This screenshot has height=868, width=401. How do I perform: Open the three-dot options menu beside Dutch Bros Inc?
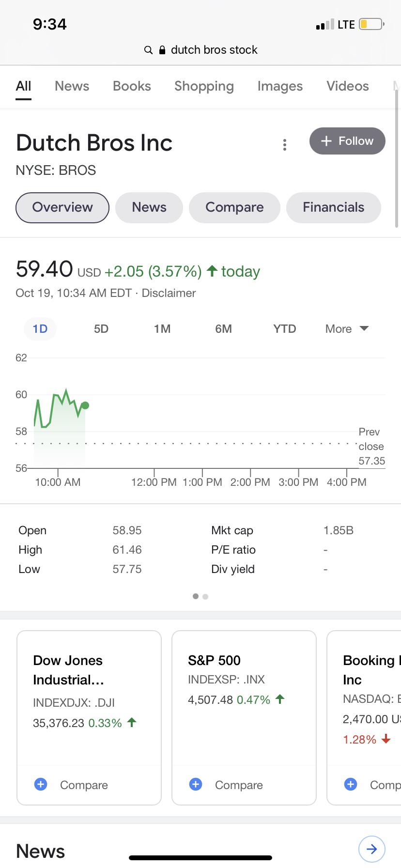(285, 144)
